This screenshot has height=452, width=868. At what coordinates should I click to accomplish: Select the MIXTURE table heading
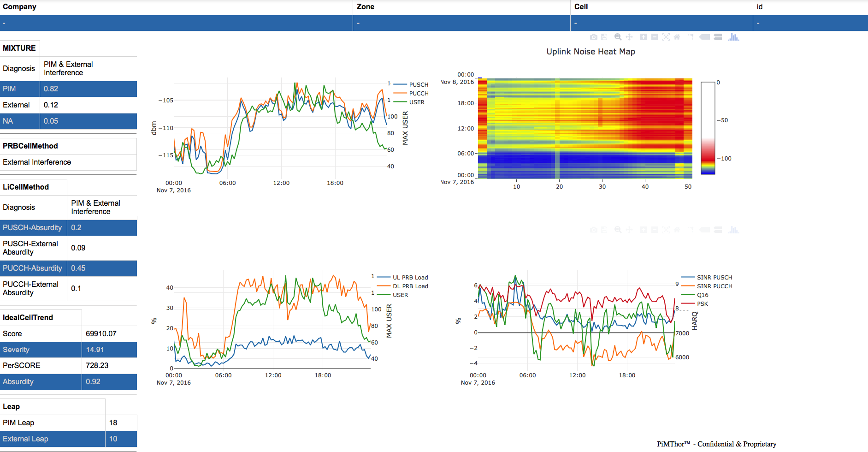point(19,48)
